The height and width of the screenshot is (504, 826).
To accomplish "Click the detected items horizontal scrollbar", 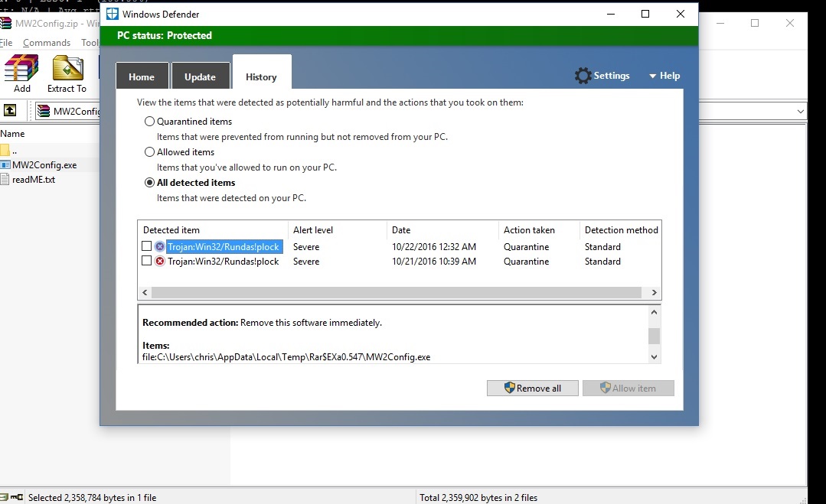I will point(396,293).
